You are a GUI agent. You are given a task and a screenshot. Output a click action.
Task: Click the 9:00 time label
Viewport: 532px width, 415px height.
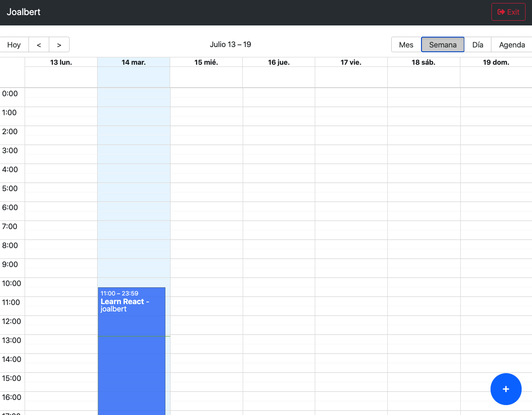[10, 264]
